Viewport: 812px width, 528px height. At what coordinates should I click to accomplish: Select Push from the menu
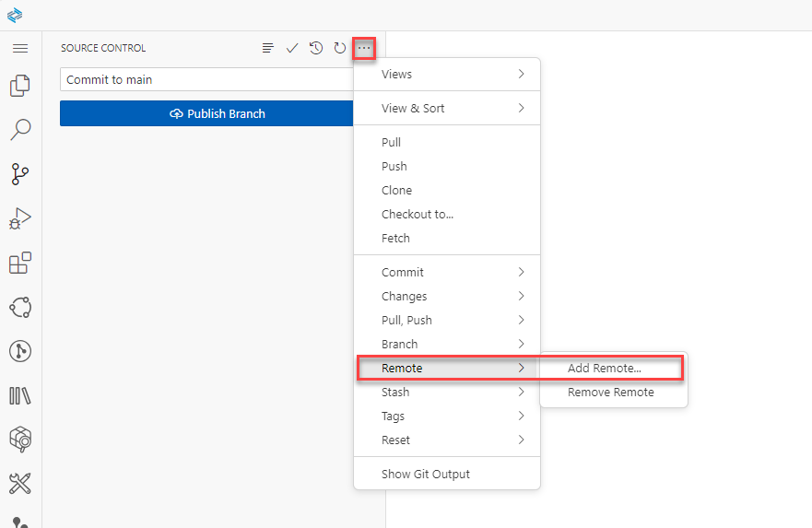point(447,166)
